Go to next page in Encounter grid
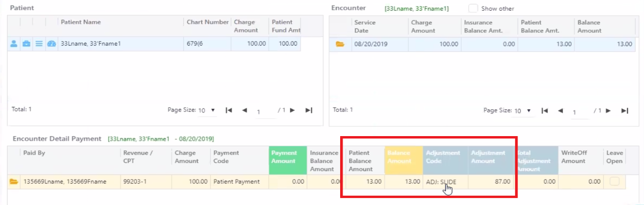 coord(608,110)
